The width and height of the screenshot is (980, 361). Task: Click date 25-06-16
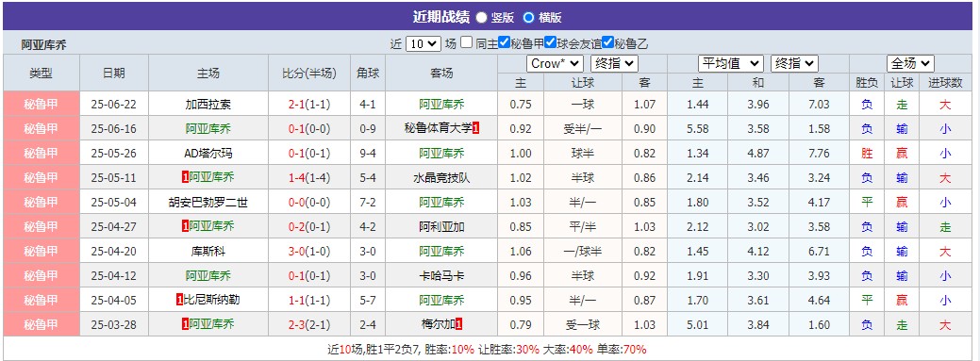[114, 129]
